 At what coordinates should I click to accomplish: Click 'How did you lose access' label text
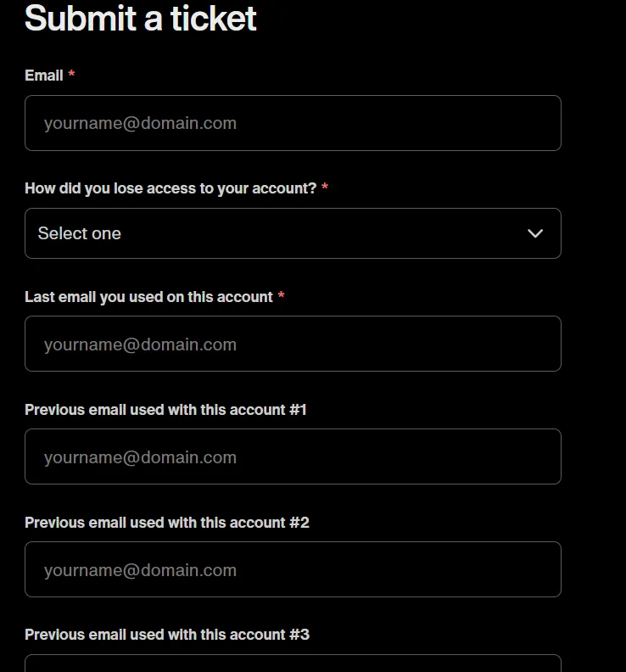pos(170,188)
